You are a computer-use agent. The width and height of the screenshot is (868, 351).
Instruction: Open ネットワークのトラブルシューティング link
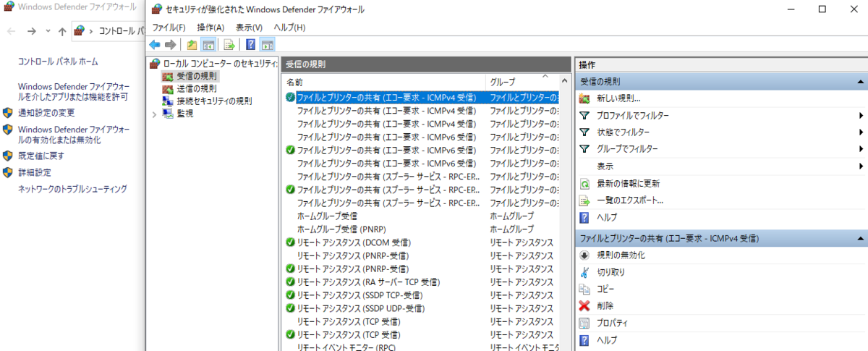(x=72, y=189)
